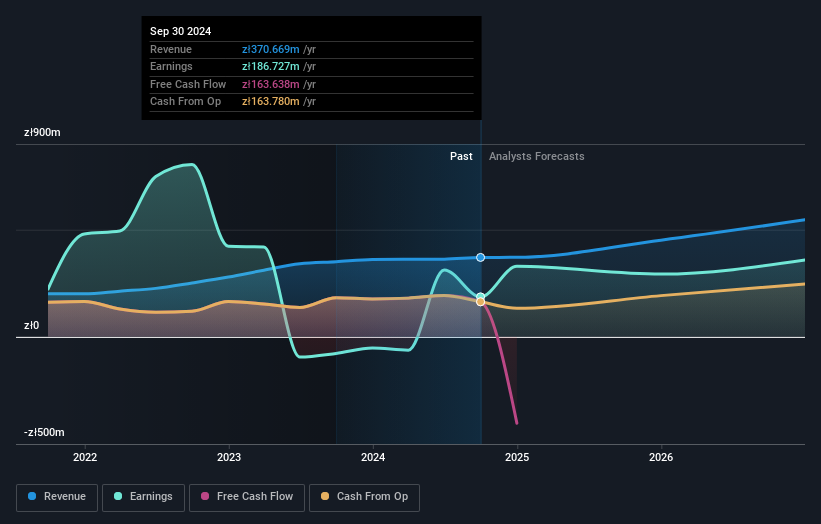Select the 2024 x-axis label
821x524 pixels.
(x=373, y=457)
